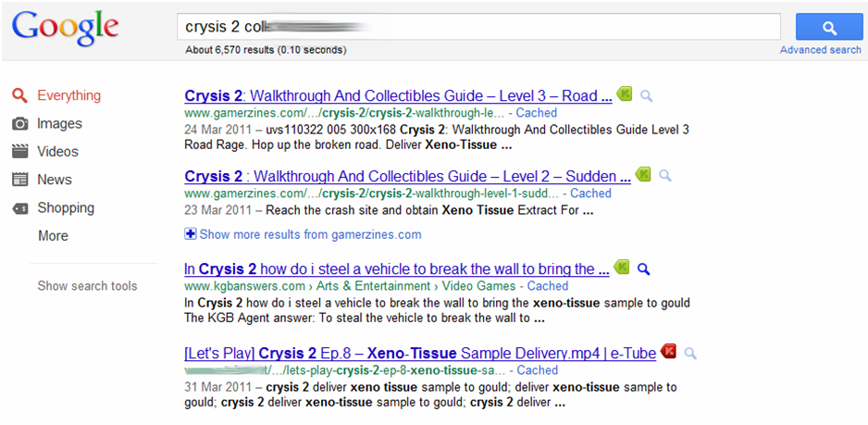
Task: Click the red Everything magnifier icon
Action: pos(20,95)
